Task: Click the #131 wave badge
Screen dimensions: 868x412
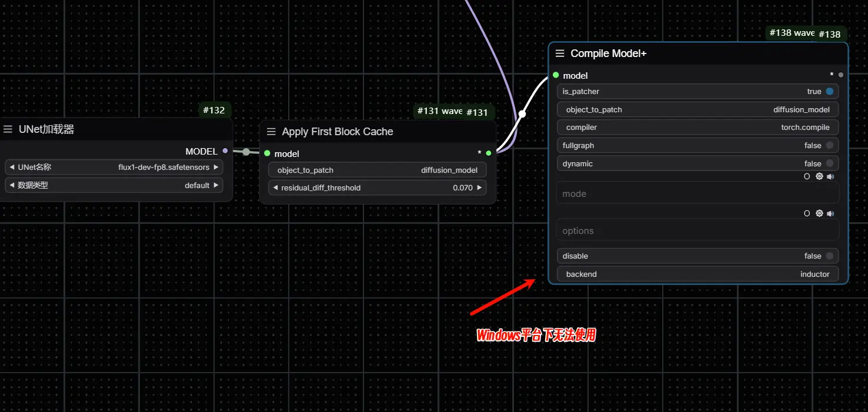Action: tap(440, 111)
